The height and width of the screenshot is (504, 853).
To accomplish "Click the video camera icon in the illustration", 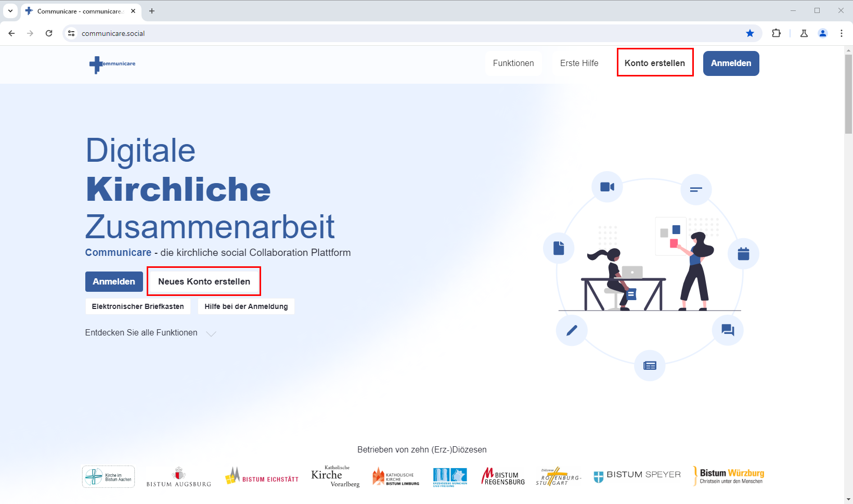I will (607, 187).
